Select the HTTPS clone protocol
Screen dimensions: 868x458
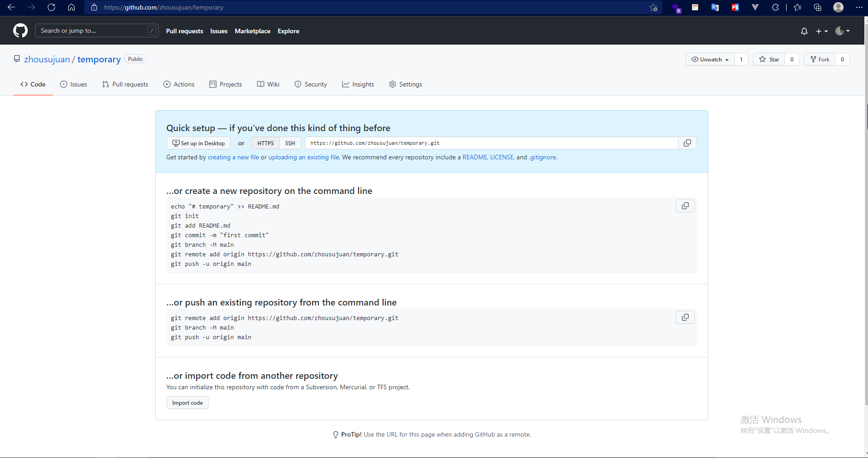click(266, 143)
